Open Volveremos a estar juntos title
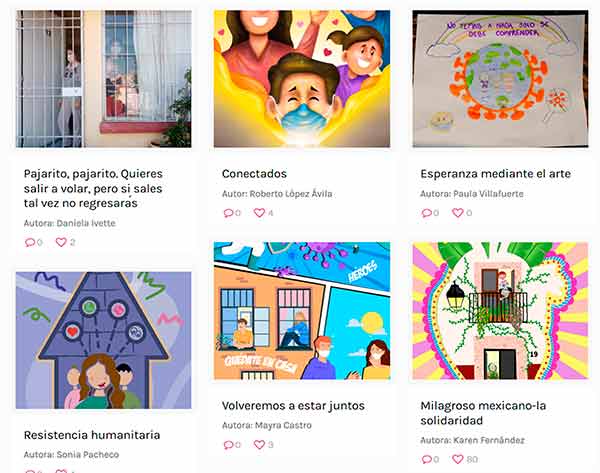 293,406
